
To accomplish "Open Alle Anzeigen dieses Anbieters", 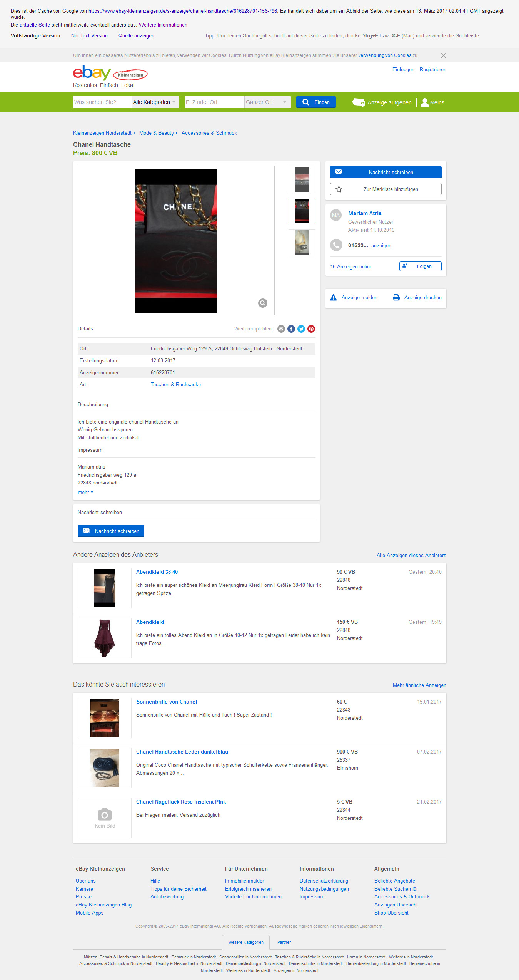I will coord(411,556).
